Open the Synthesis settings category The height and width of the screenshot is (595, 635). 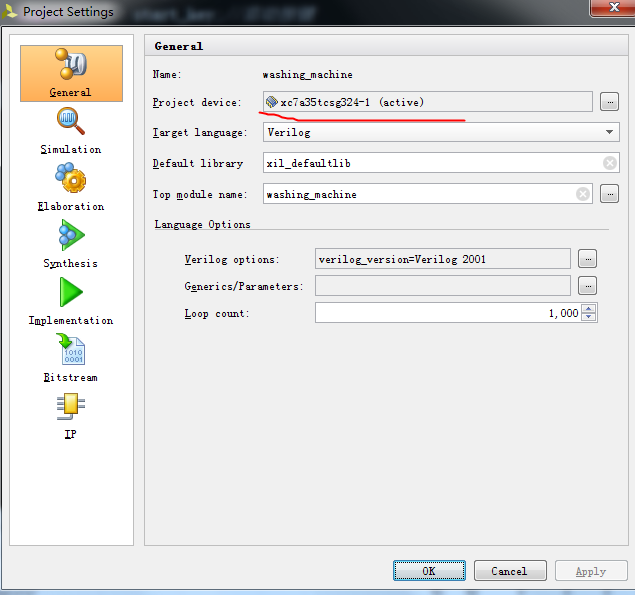(x=71, y=244)
